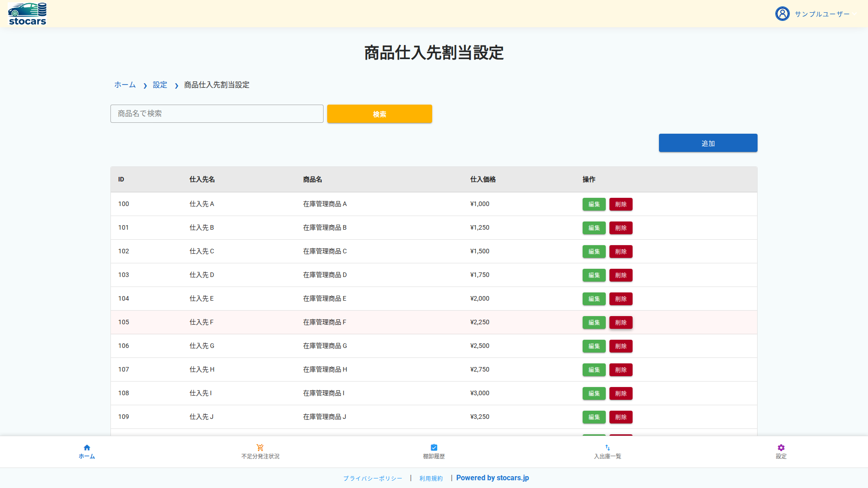Click 仕入先名 column header
The image size is (868, 488).
[x=202, y=180]
